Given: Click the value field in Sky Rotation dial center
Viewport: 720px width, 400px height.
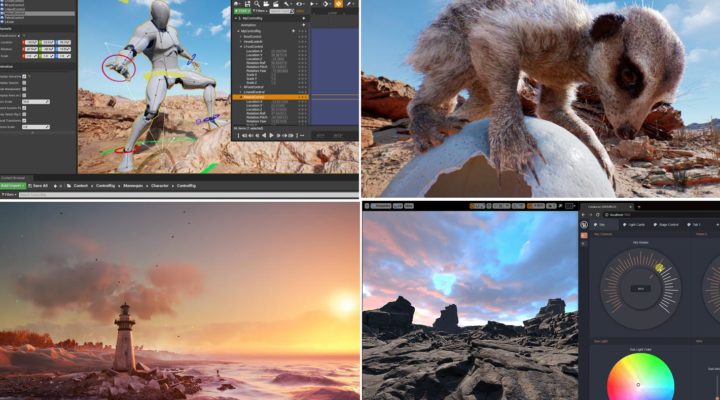Looking at the screenshot, I should pyautogui.click(x=641, y=288).
